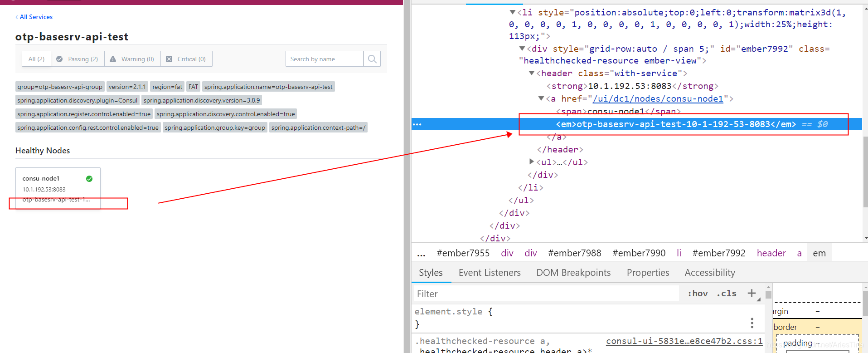Click the Search by name field

point(324,59)
